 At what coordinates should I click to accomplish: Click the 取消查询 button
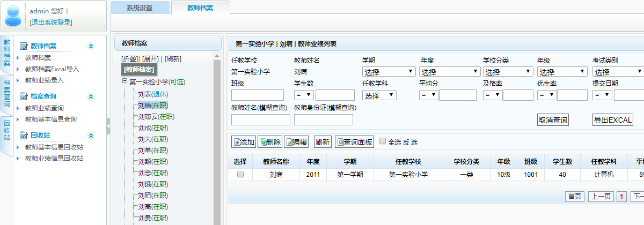553,120
